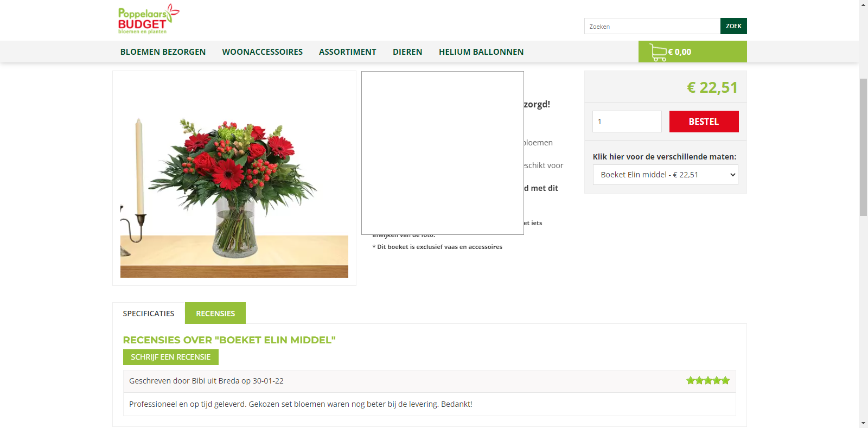Click Schrijf een recensie button

pos(171,357)
